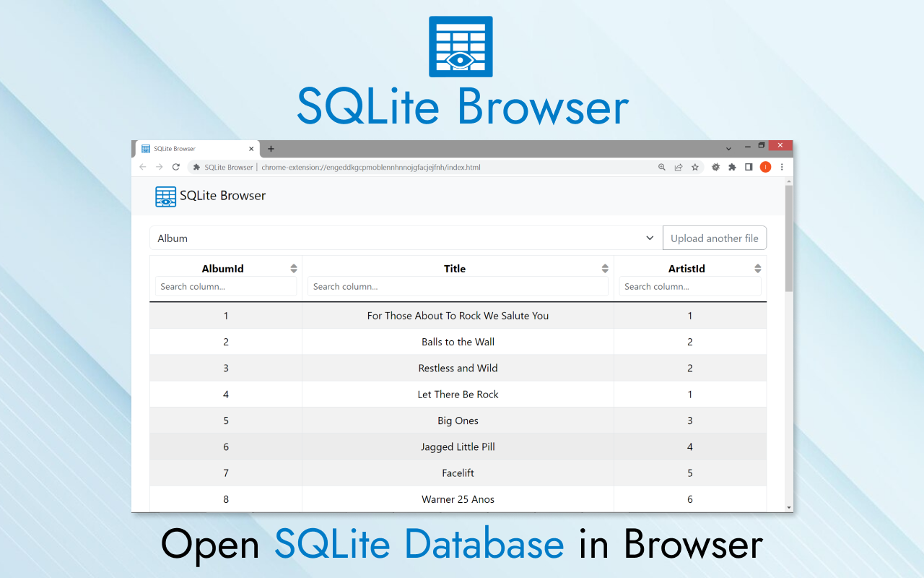Viewport: 924px width, 578px height.
Task: Expand the tab search chevron in title bar
Action: [728, 148]
